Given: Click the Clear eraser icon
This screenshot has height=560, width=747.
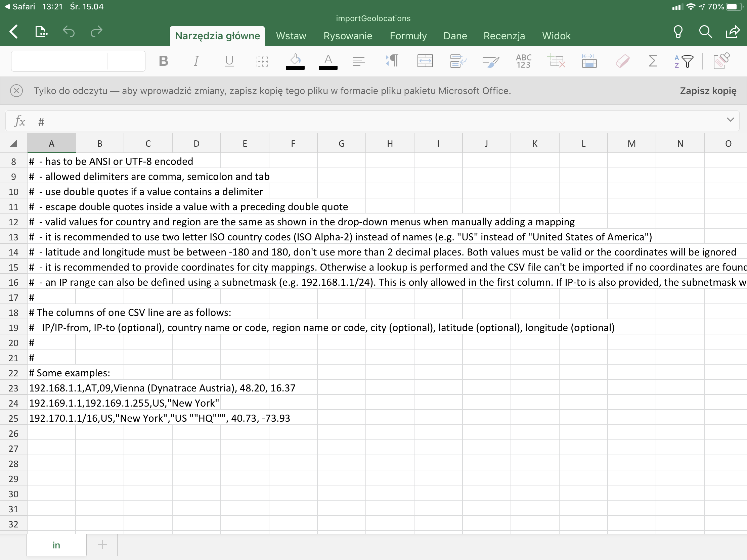Looking at the screenshot, I should tap(622, 61).
